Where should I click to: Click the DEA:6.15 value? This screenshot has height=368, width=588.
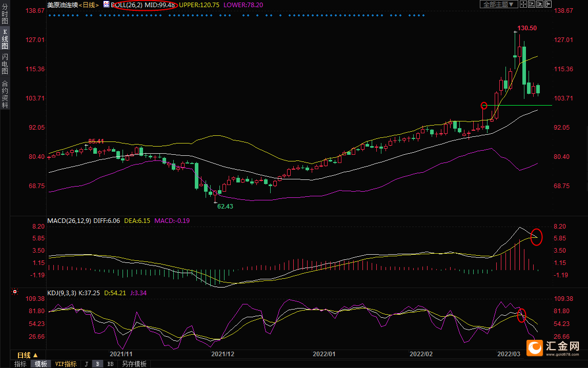tap(137, 221)
